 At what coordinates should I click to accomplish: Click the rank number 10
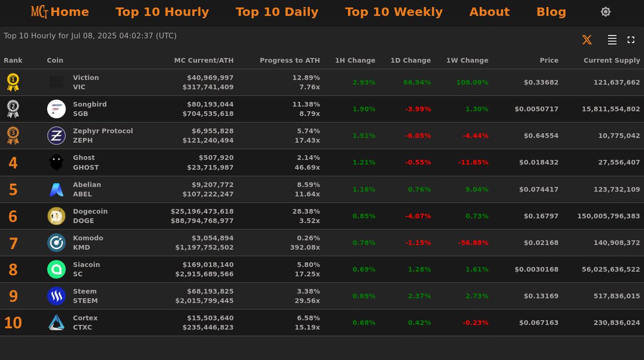click(x=13, y=323)
